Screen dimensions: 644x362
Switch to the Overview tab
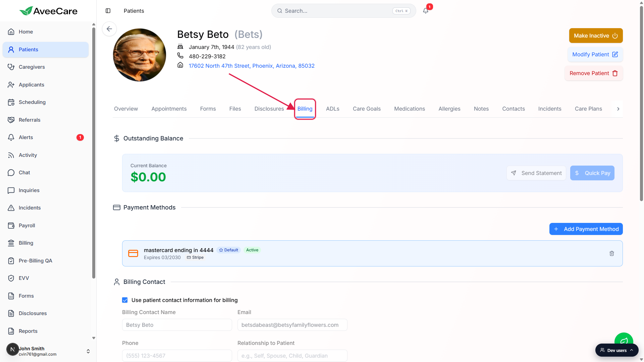[126, 109]
